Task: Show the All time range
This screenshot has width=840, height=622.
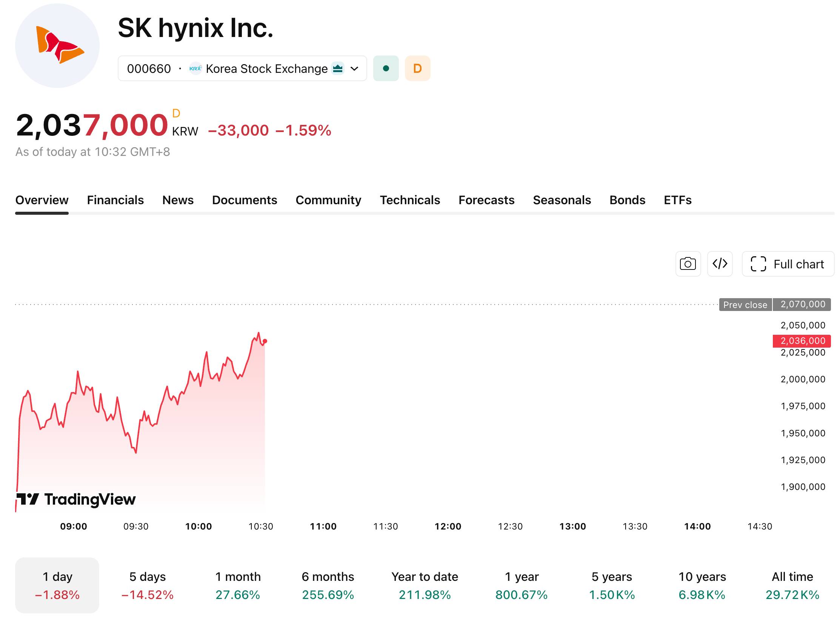Action: [792, 585]
